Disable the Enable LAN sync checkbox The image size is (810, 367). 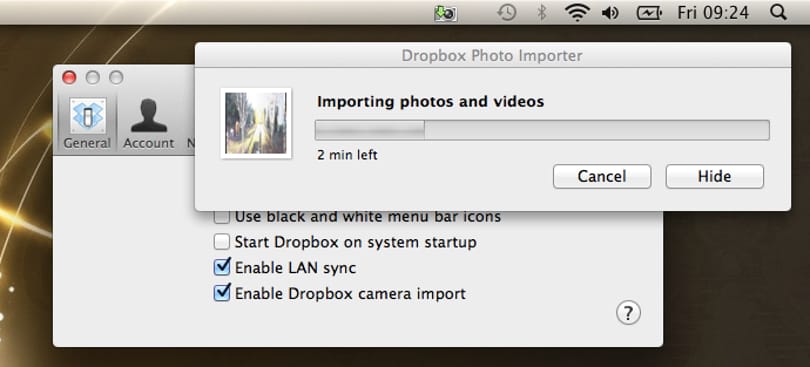point(222,267)
